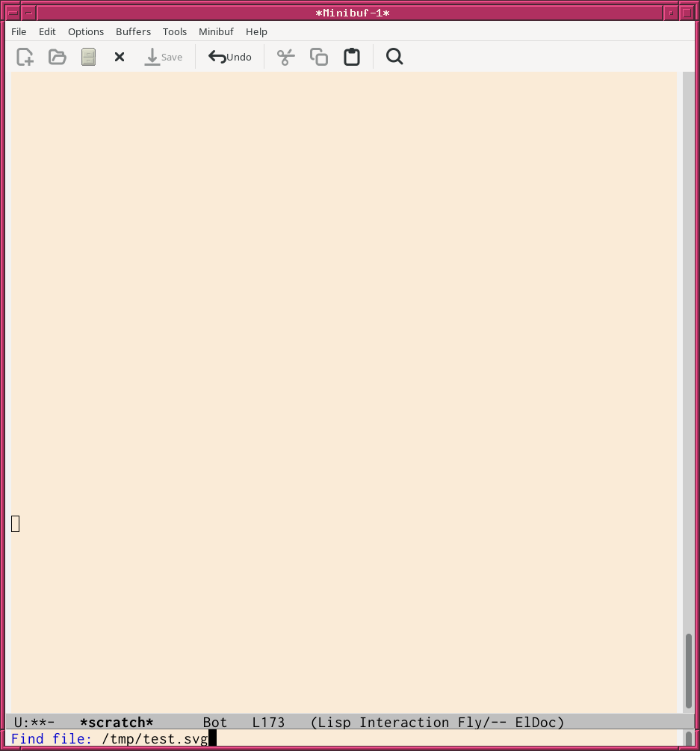Open directory with the drawer cabinet icon
Screen dimensions: 700x751
pyautogui.click(x=89, y=57)
